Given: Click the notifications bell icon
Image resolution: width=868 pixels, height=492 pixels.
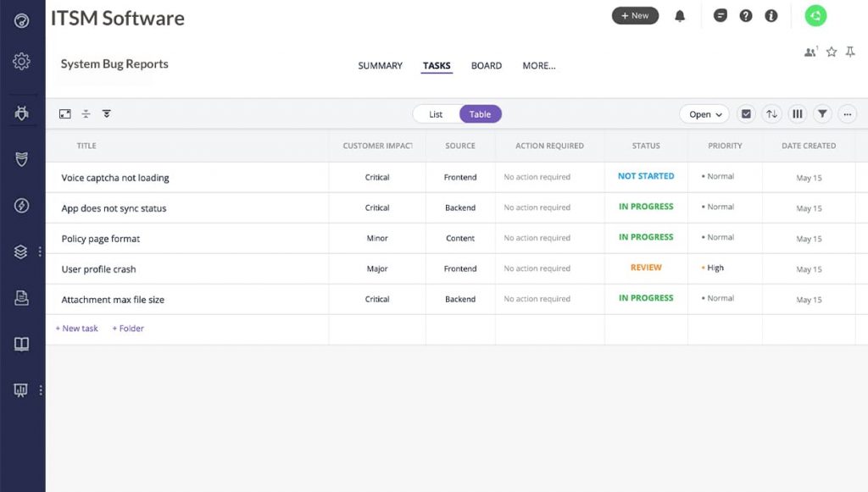Looking at the screenshot, I should [x=680, y=16].
